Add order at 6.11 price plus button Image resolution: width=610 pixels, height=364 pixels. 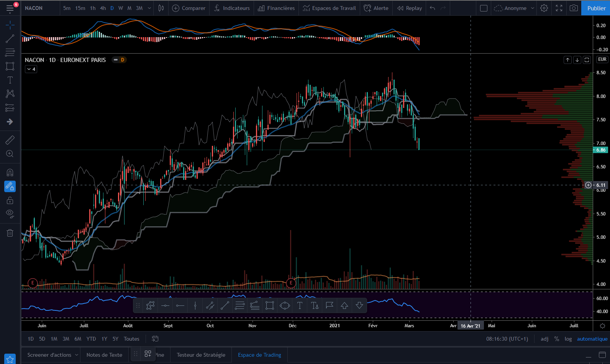pos(589,185)
